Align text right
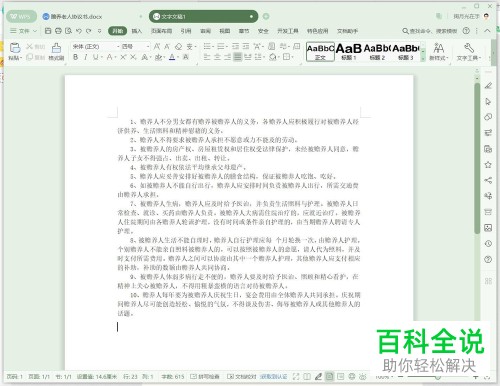Screen dimensions: 500x386 point(227,57)
